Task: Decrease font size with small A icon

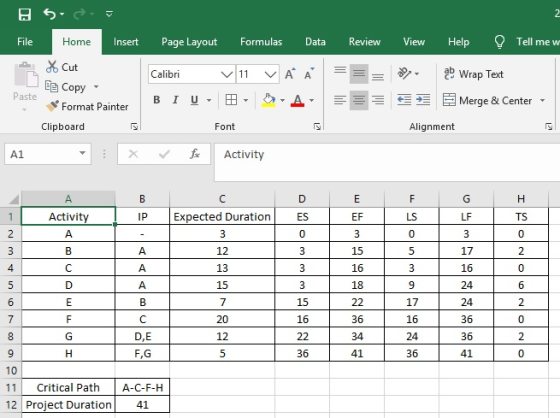Action: click(309, 74)
